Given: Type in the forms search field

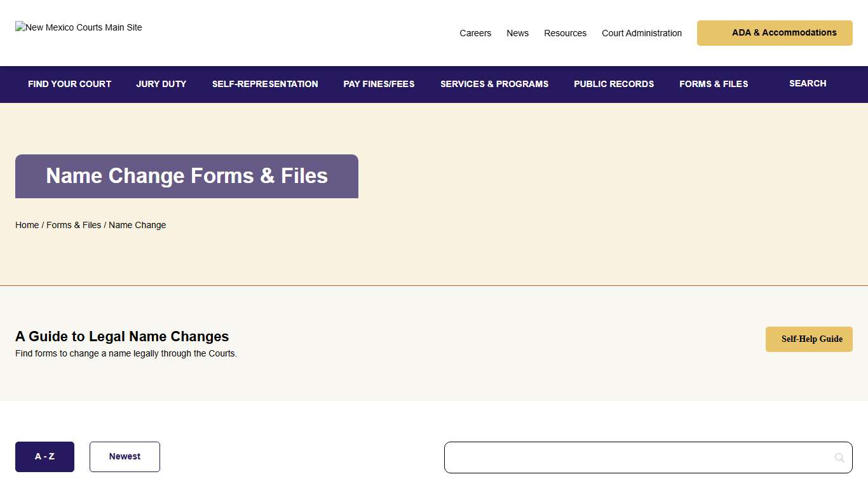Looking at the screenshot, I should (635, 457).
